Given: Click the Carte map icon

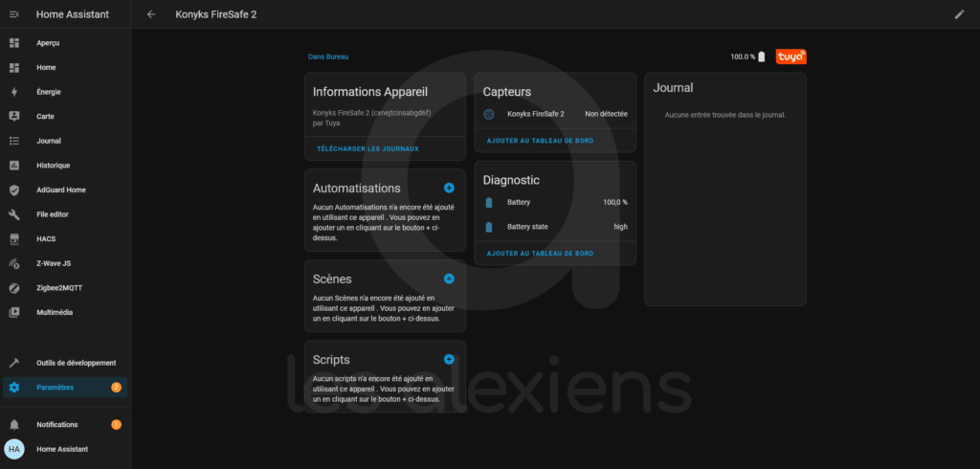Looking at the screenshot, I should pos(14,117).
